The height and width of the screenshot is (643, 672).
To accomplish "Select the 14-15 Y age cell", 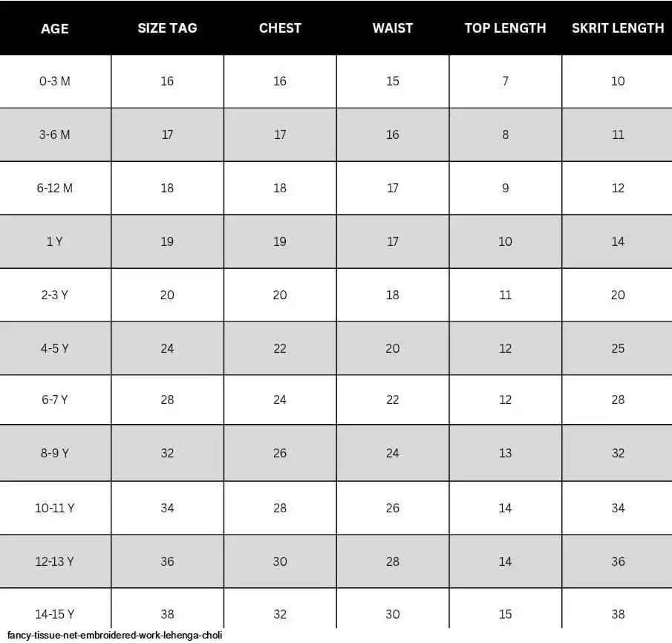I will tap(55, 609).
